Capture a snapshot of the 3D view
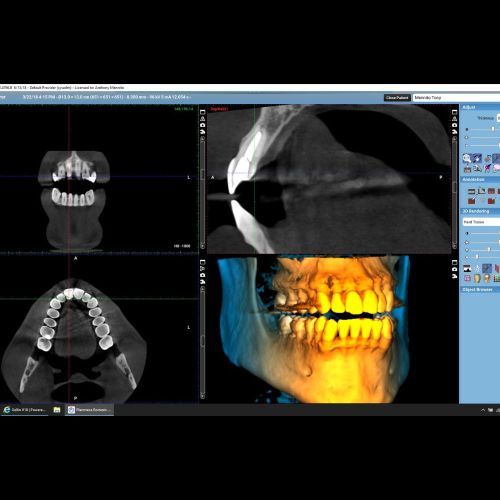The height and width of the screenshot is (500, 500). tap(454, 269)
